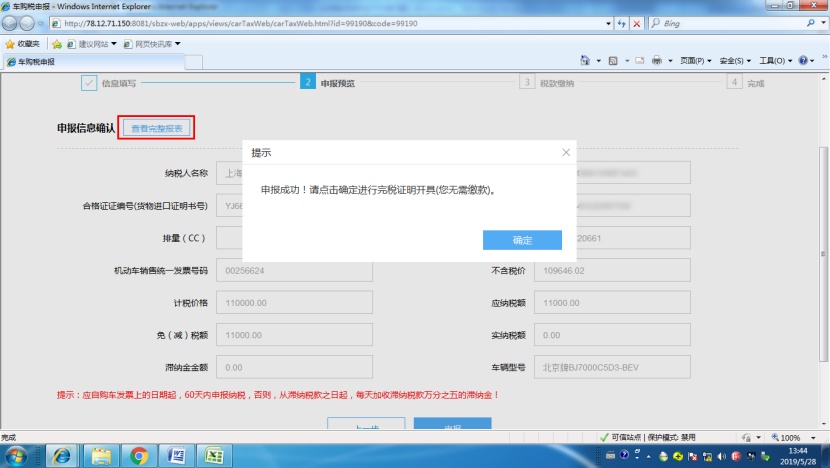
Task: Open Windows Start menu orb
Action: [16, 456]
